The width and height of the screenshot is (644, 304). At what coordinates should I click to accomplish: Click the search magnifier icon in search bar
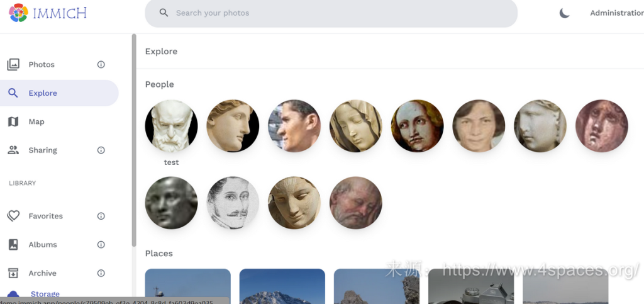click(164, 13)
